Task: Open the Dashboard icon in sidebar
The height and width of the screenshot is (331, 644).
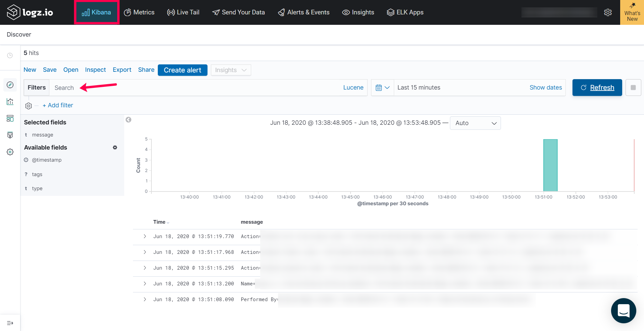Action: tap(10, 118)
